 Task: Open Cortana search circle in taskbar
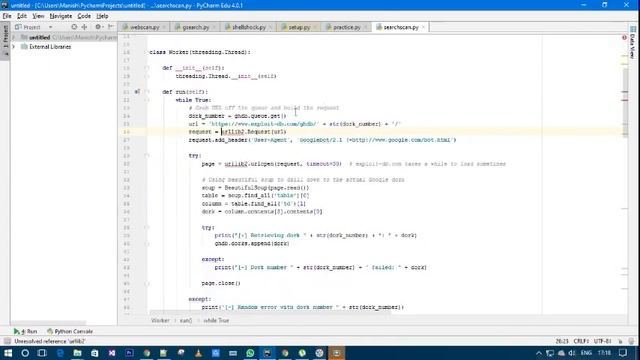tap(25, 353)
